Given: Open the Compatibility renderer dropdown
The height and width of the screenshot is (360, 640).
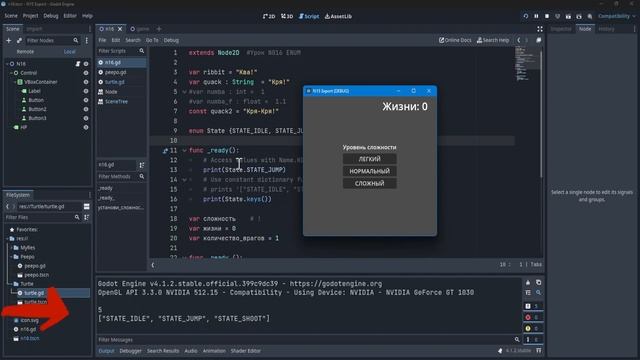Looking at the screenshot, I should [616, 16].
